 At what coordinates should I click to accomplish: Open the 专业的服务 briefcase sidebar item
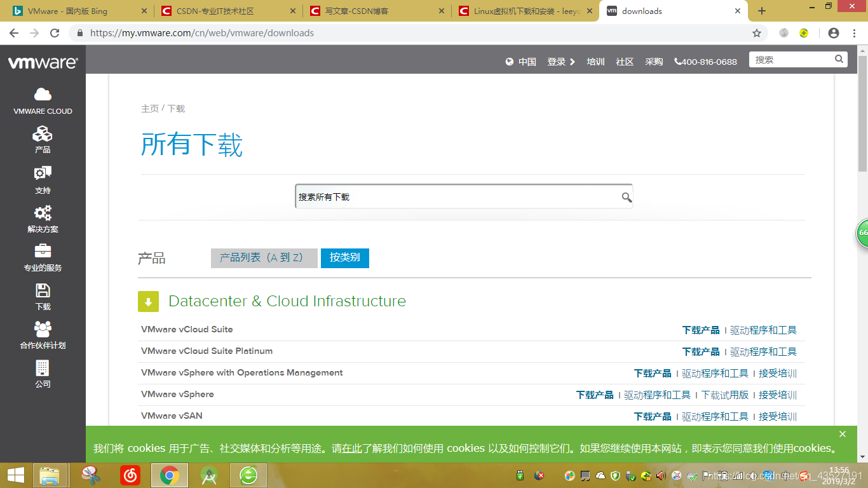click(43, 258)
